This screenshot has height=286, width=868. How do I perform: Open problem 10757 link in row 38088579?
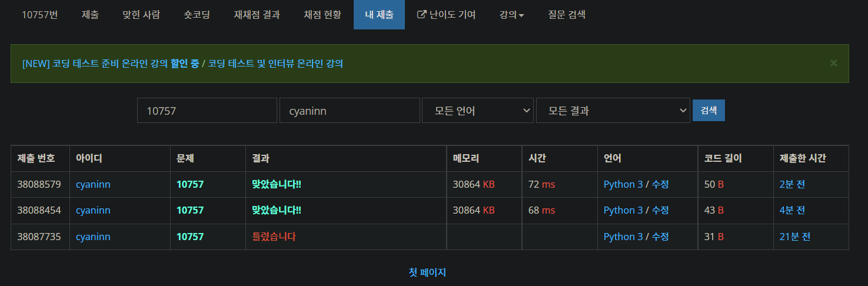pos(190,184)
